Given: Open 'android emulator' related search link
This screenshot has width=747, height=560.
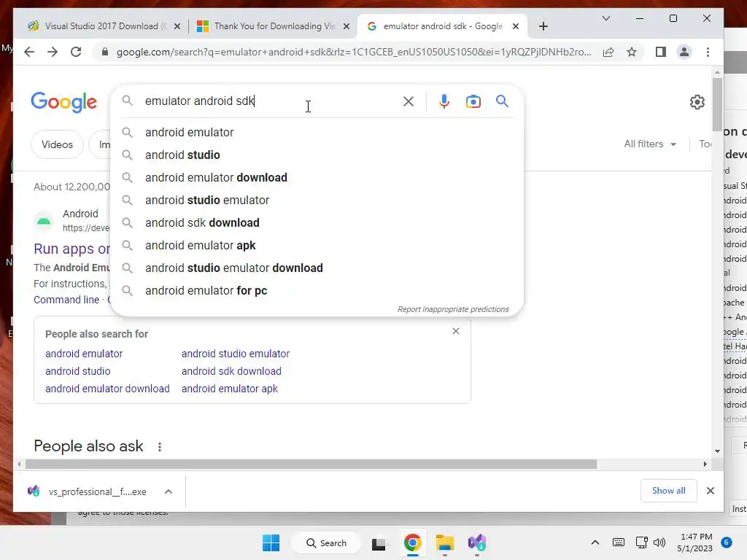Looking at the screenshot, I should pyautogui.click(x=84, y=354).
